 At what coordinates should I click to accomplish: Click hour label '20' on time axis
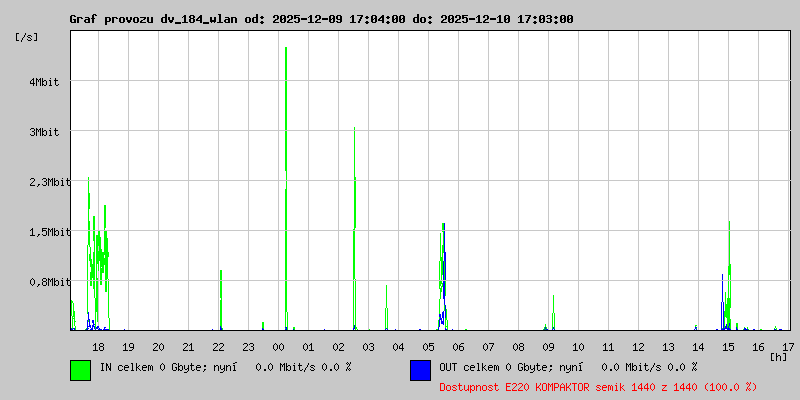pyautogui.click(x=158, y=347)
